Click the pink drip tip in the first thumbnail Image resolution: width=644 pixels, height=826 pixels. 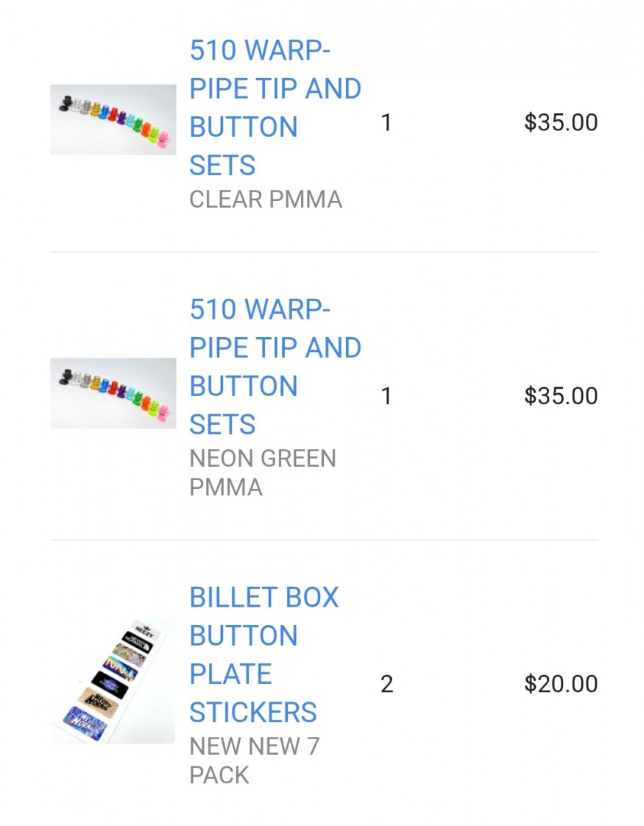163,141
